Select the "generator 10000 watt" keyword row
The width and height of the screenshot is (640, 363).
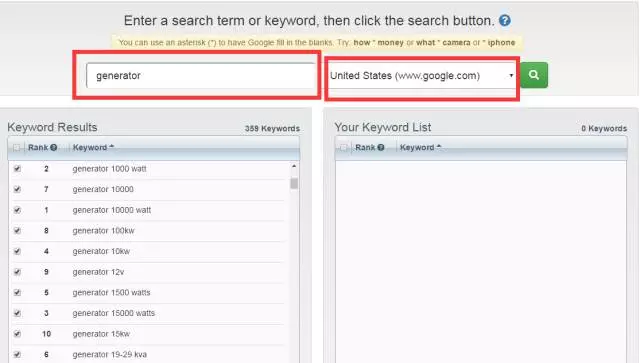tap(147, 210)
